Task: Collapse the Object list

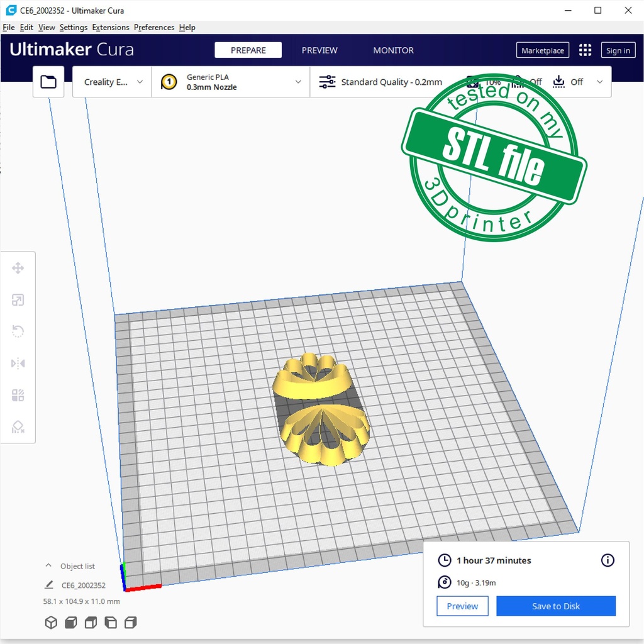Action: (48, 566)
